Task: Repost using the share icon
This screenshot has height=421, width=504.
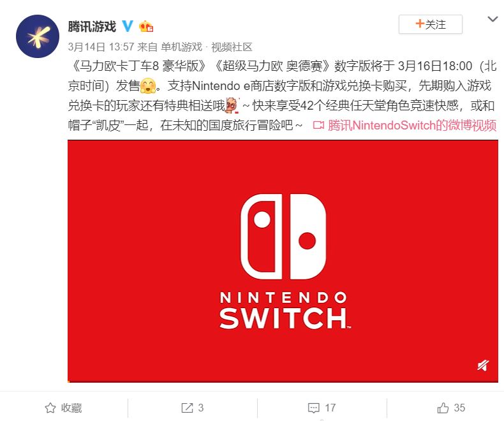Action: click(x=187, y=408)
